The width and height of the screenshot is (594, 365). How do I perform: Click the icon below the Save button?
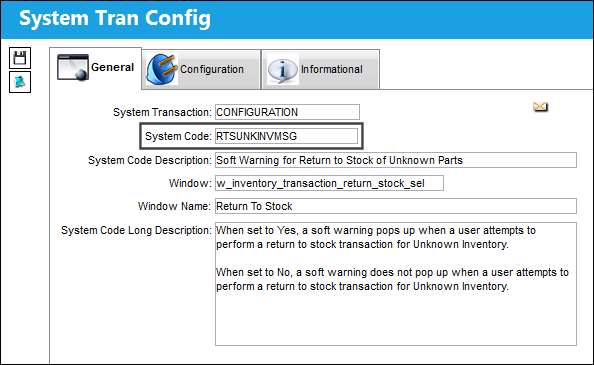20,82
